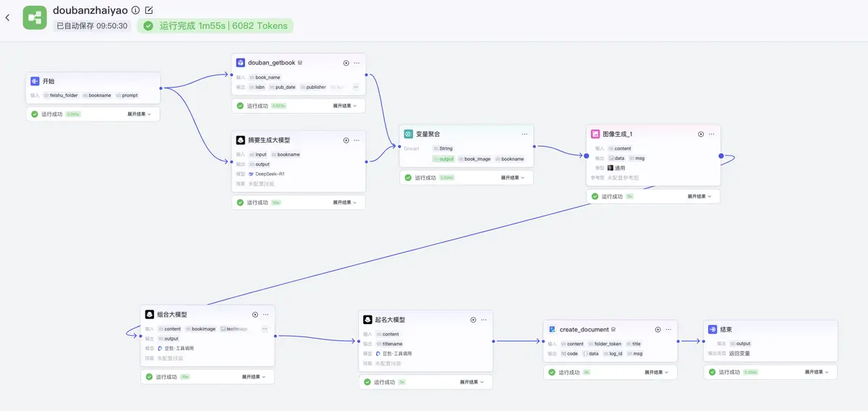This screenshot has height=411, width=868.
Task: Click DeepSeek-R1 model label in 摘要生成大模型
Action: pos(265,174)
